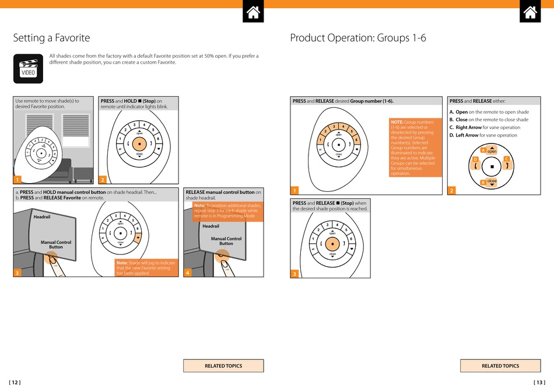Click the home icon above Setting a Favorite
The width and height of the screenshot is (554, 392).
(x=254, y=12)
